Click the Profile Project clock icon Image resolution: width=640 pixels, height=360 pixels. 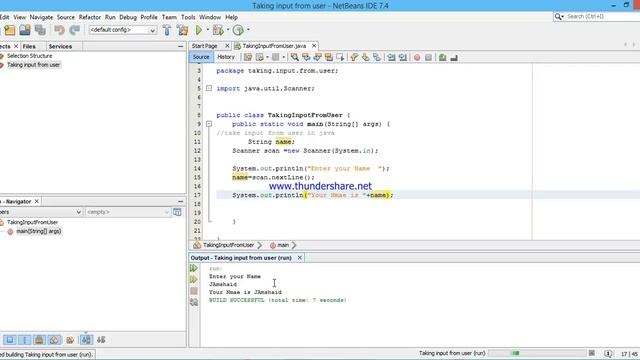pyautogui.click(x=238, y=30)
